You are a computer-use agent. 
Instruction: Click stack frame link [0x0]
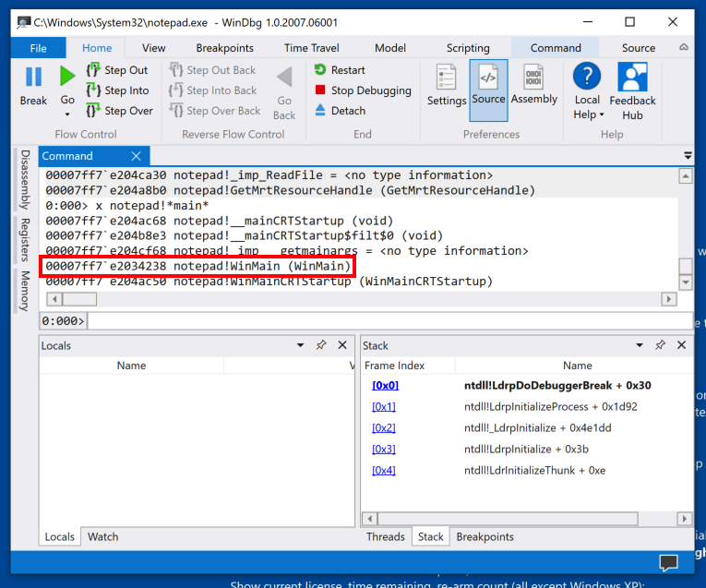pos(385,386)
